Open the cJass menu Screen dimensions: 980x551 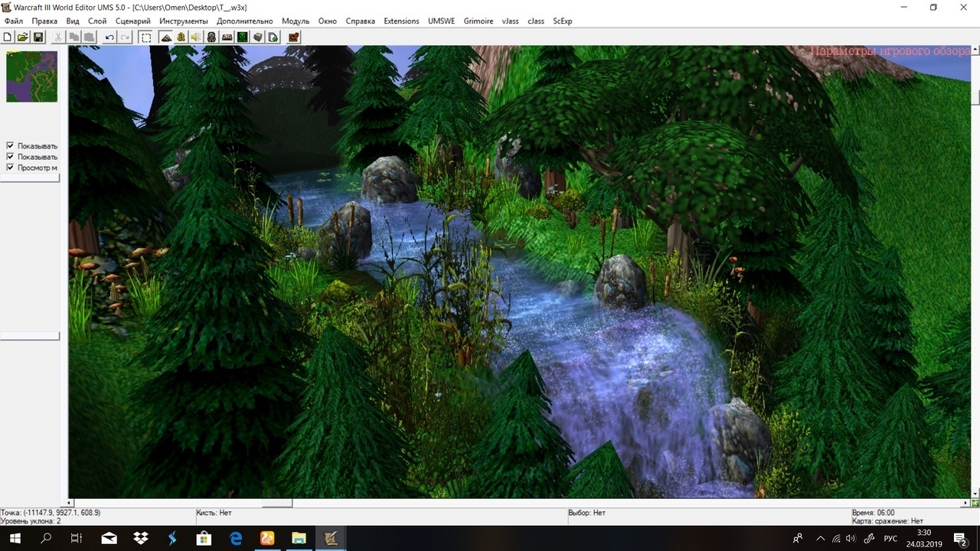click(x=536, y=21)
